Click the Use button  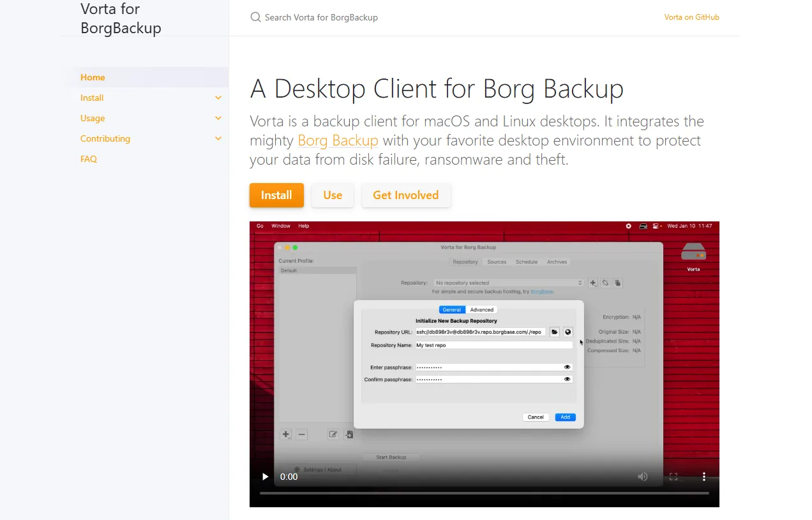333,195
